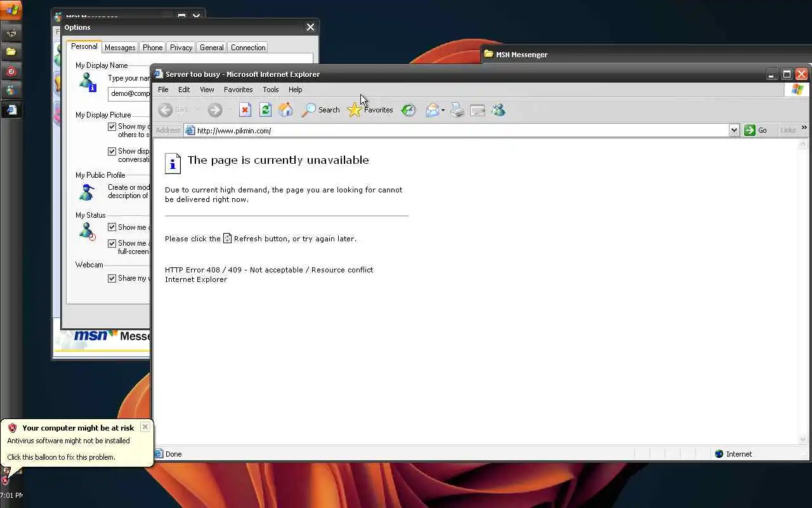812x508 pixels.
Task: Open the Search pane with the magnifier
Action: (x=308, y=110)
